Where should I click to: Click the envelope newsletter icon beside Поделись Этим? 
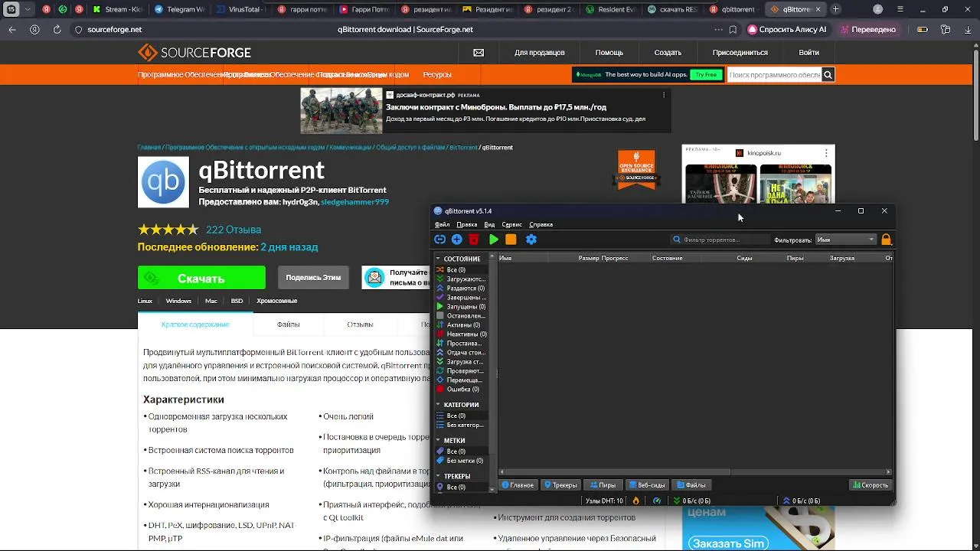click(374, 277)
